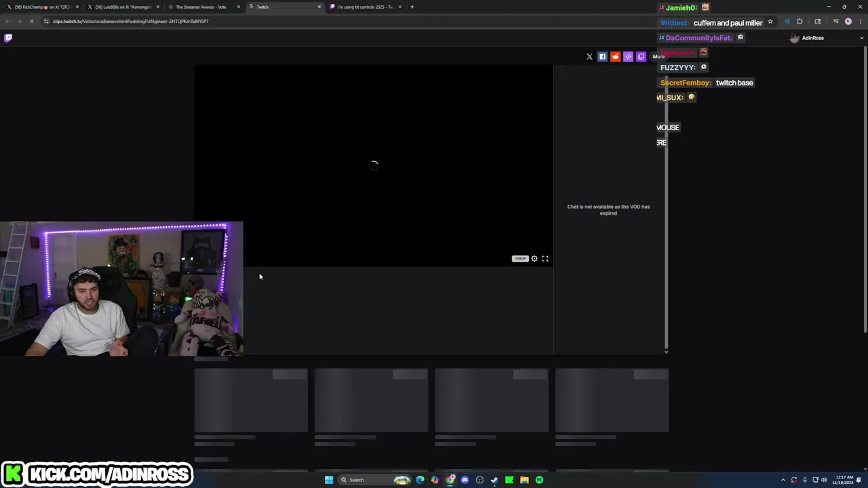Share the clip to Reddit
868x488 pixels.
pos(615,57)
